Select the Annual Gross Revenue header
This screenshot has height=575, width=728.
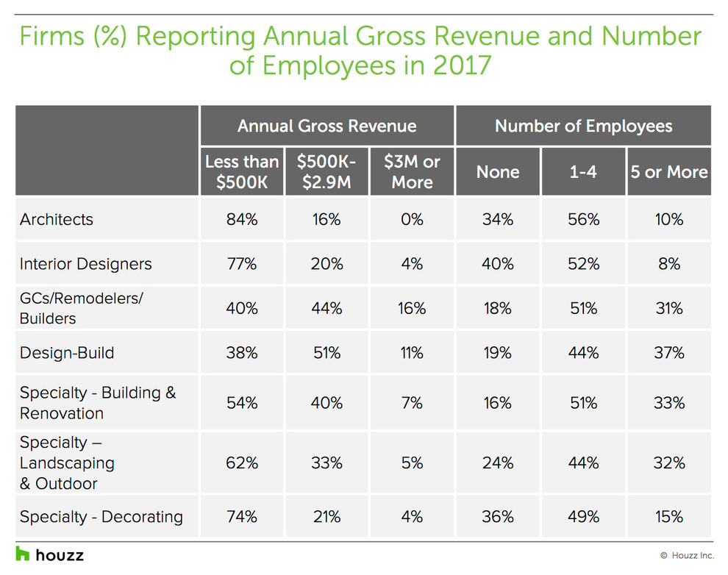tap(326, 126)
